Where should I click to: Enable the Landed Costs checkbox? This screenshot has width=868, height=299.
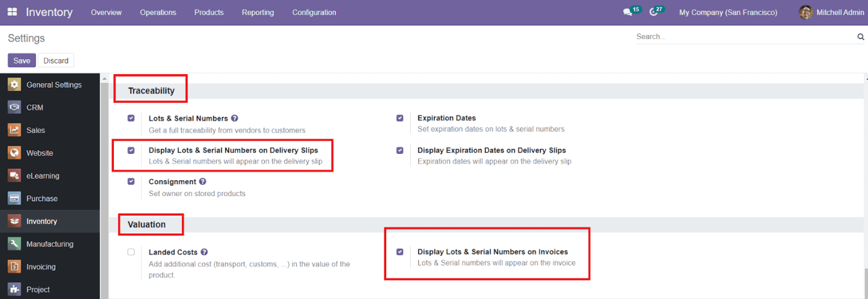[131, 252]
